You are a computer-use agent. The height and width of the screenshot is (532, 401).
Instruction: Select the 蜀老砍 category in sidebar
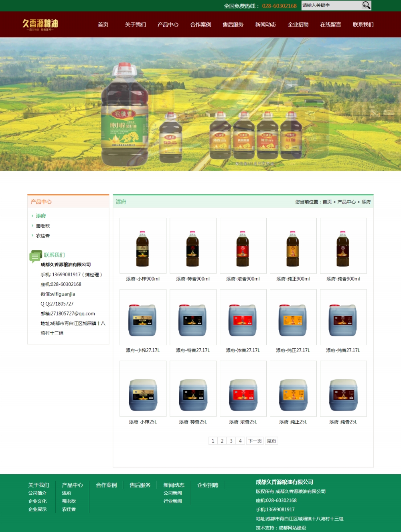(x=42, y=226)
